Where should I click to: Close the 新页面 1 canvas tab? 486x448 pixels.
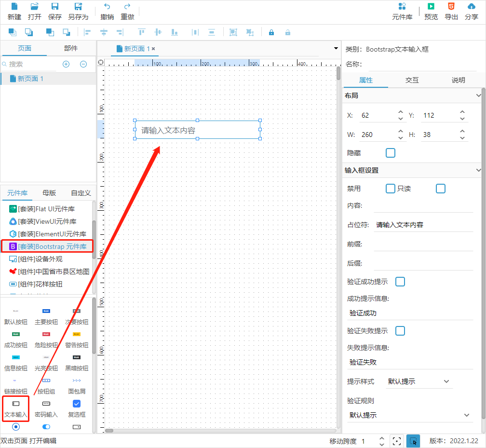tap(153, 49)
